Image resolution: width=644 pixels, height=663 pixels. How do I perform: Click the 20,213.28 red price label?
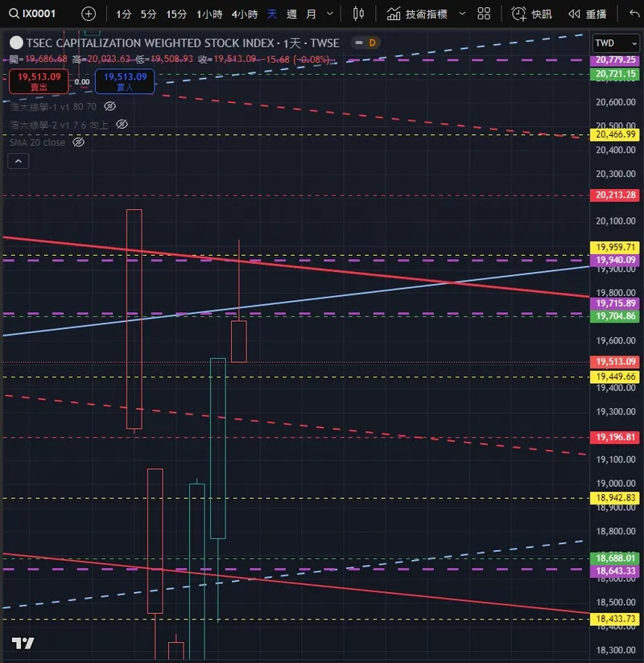click(615, 196)
